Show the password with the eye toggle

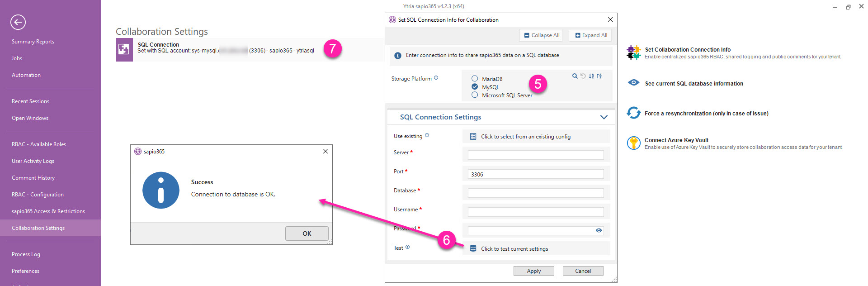599,230
